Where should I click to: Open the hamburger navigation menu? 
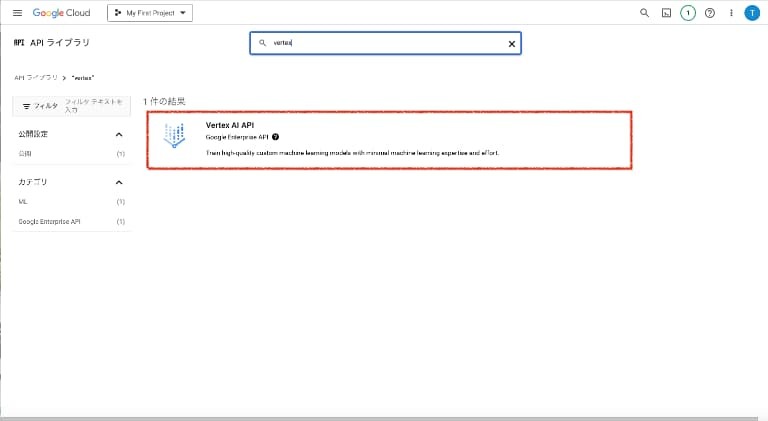[x=18, y=13]
